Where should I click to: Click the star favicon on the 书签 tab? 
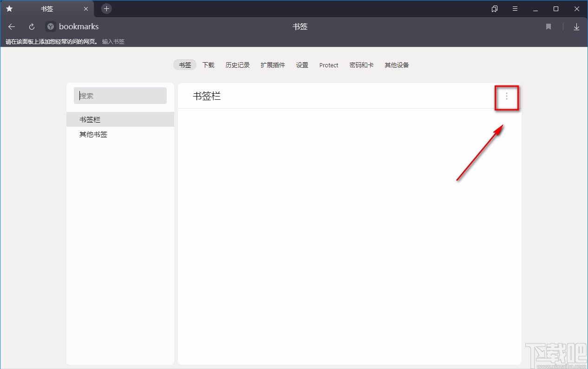coord(9,8)
